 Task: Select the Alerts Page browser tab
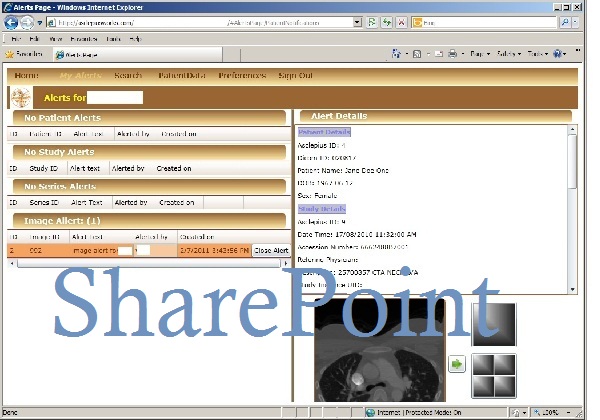137,55
